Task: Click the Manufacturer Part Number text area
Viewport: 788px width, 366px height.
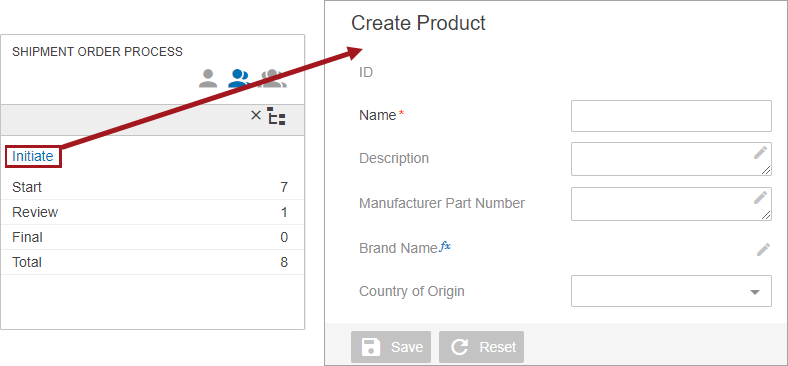Action: point(671,204)
